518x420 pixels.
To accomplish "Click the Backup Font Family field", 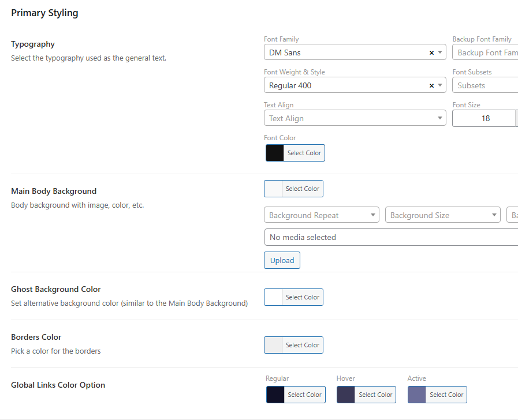I will pyautogui.click(x=485, y=52).
